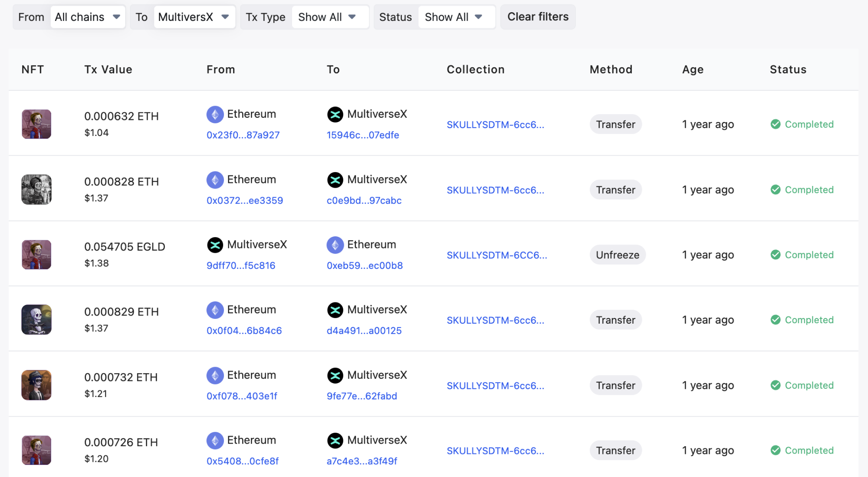
Task: Open sender address 0x0372...ee3359
Action: [245, 201]
